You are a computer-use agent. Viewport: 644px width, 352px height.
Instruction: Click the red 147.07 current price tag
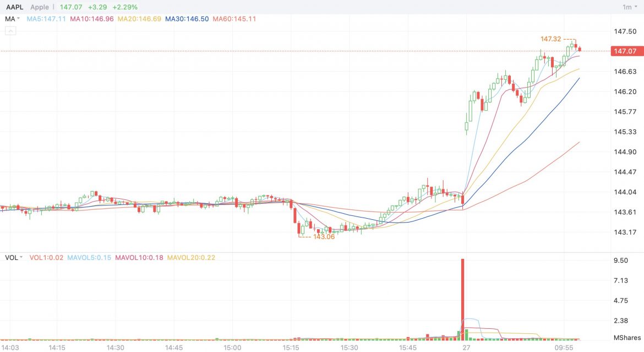pyautogui.click(x=625, y=51)
